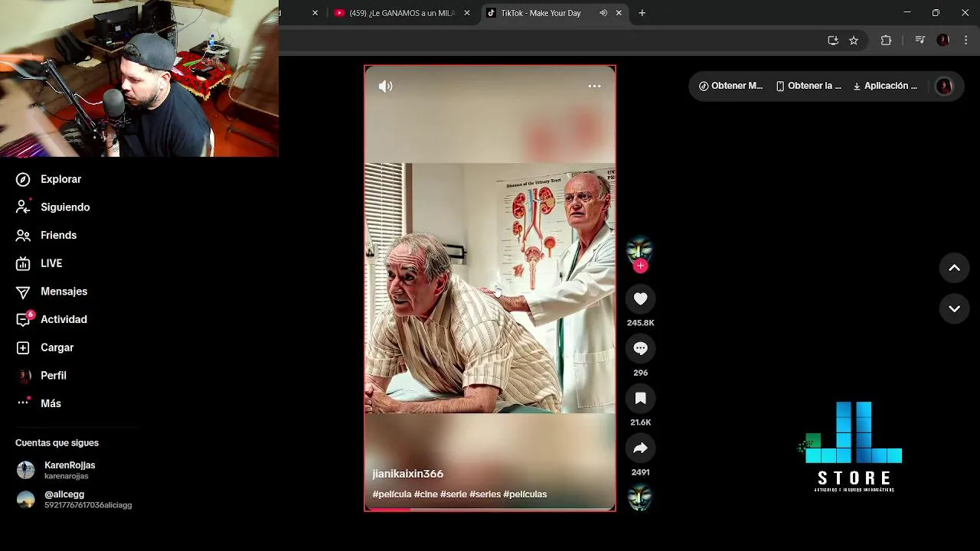Open jianikaixin366 username on the video
980x551 pixels.
coord(408,474)
